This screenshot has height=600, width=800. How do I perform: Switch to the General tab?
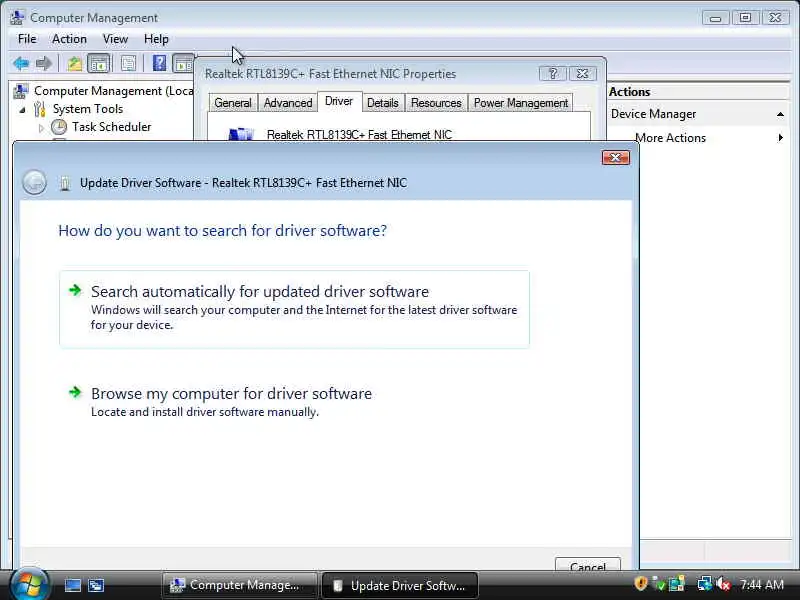233,103
